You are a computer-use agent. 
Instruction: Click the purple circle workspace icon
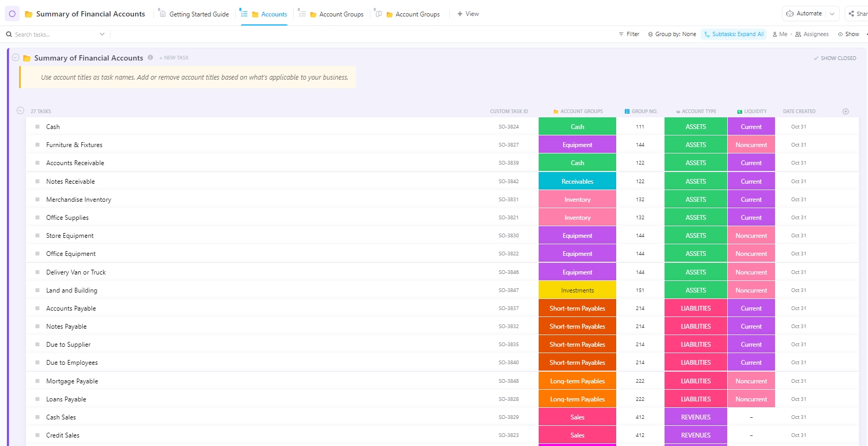12,14
